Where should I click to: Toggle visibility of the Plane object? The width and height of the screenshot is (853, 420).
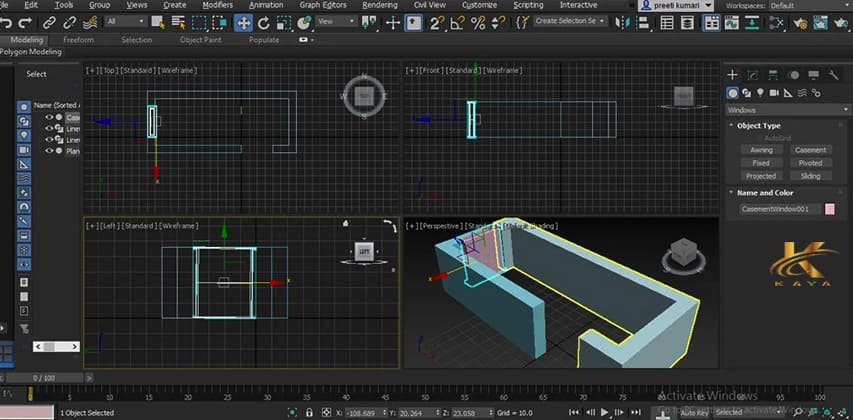click(x=49, y=151)
